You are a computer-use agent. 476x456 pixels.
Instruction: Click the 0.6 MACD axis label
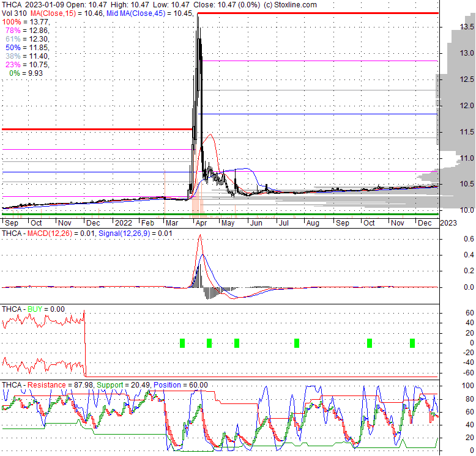pyautogui.click(x=469, y=239)
